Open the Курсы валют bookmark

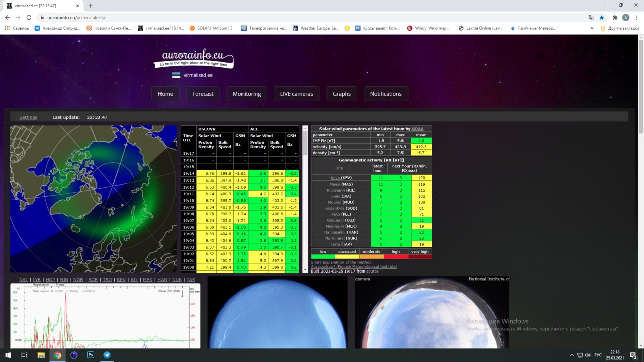378,28
